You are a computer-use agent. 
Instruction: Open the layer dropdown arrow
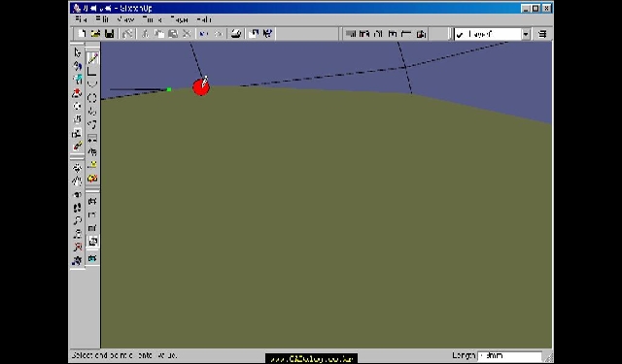point(526,35)
